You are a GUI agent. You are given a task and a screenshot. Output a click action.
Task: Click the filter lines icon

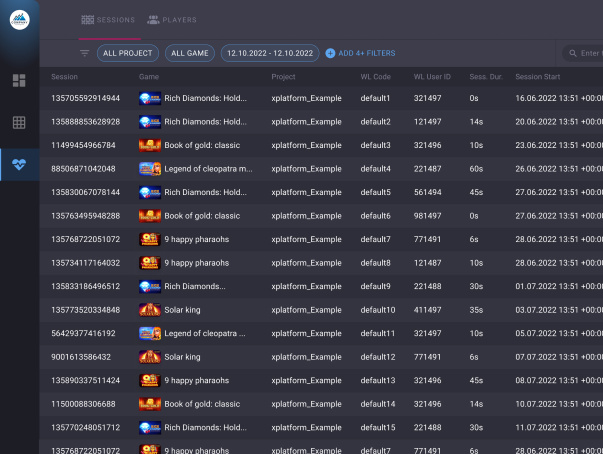tap(84, 53)
